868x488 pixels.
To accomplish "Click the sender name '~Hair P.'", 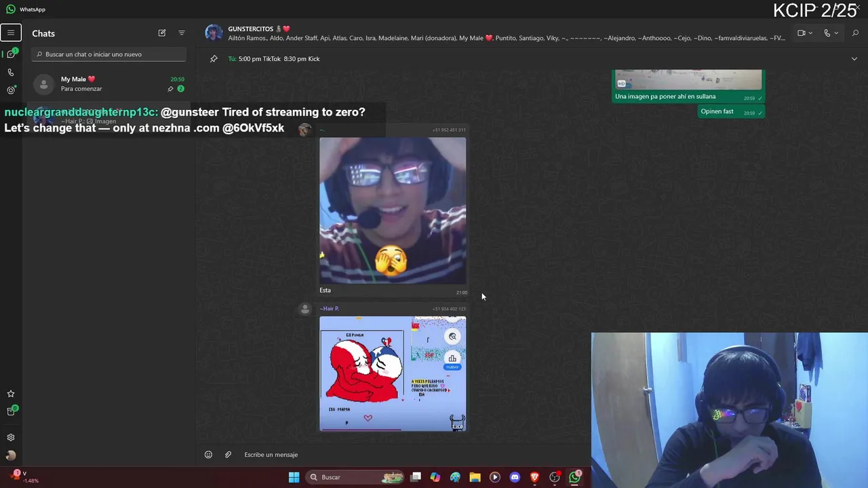I will pyautogui.click(x=329, y=308).
